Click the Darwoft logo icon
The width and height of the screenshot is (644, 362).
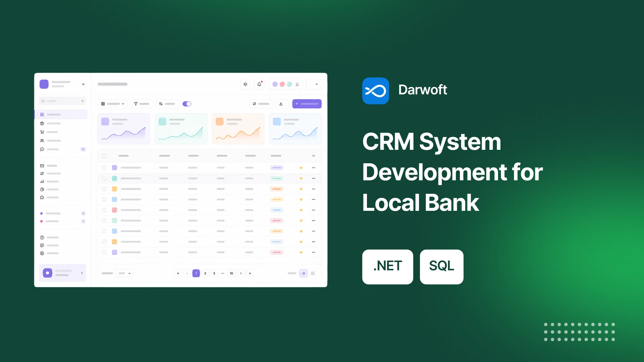click(376, 91)
